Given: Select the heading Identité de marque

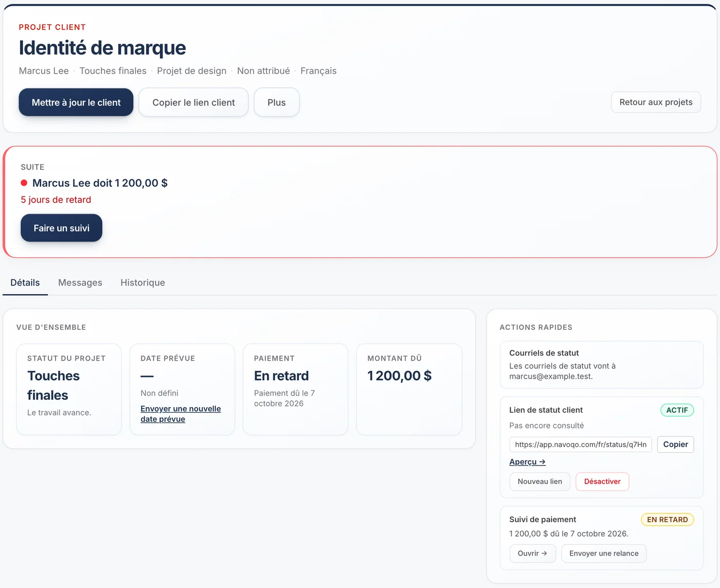Looking at the screenshot, I should 102,48.
